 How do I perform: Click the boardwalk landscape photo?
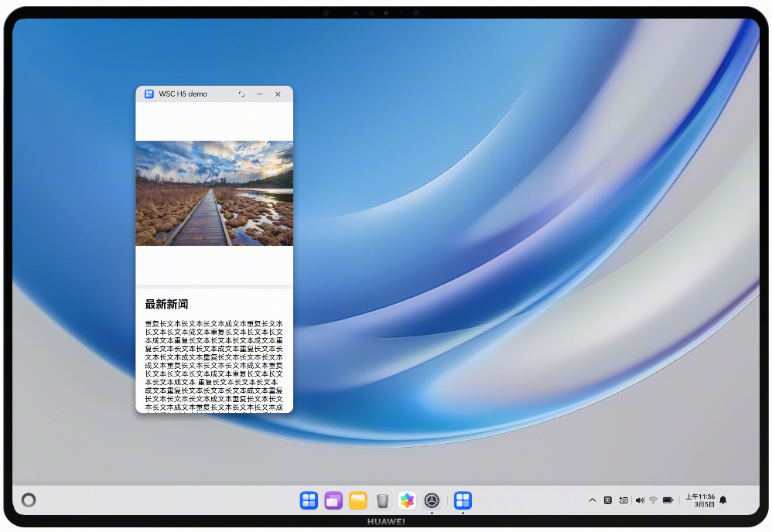[x=214, y=193]
